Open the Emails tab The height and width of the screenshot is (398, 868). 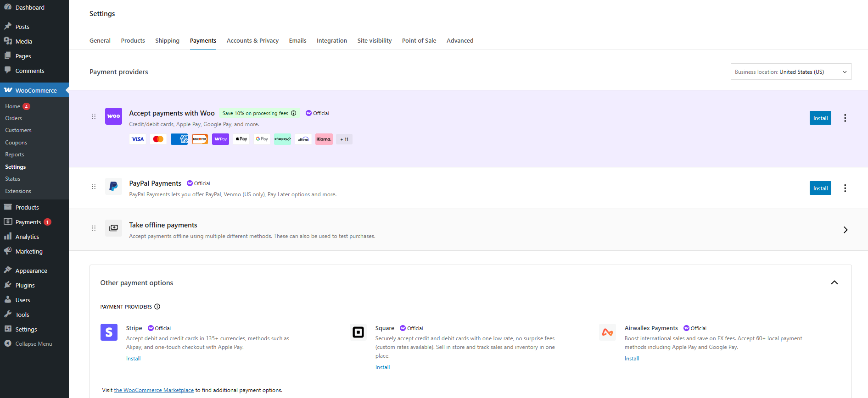pyautogui.click(x=297, y=40)
